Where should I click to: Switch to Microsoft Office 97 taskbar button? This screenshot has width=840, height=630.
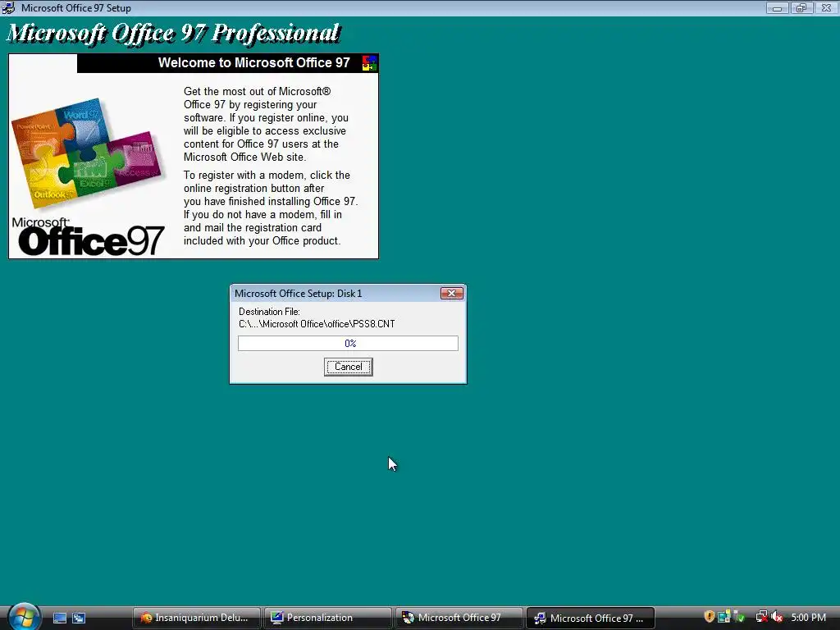(x=459, y=618)
